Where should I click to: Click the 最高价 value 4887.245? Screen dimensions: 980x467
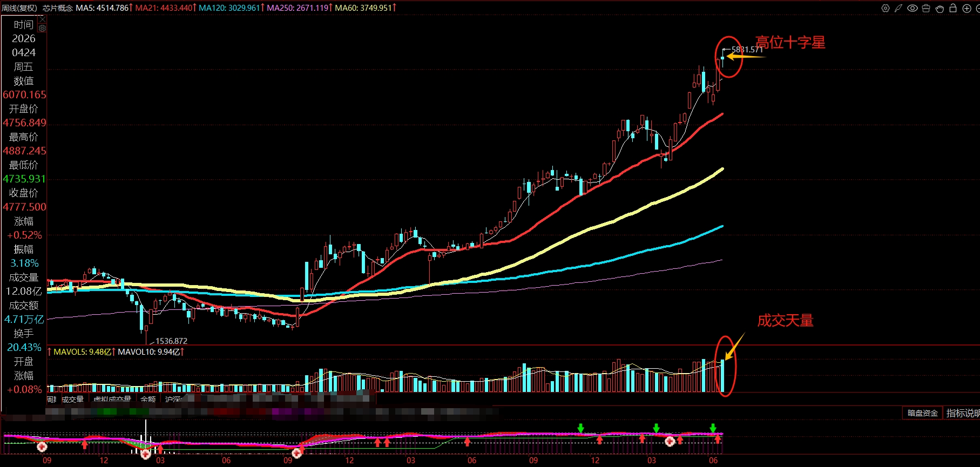[x=24, y=151]
